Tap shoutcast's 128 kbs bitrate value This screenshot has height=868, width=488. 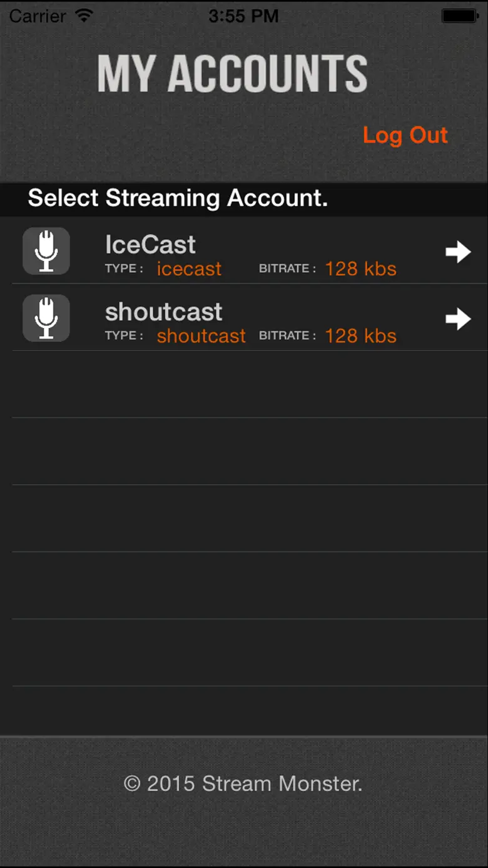click(x=360, y=336)
